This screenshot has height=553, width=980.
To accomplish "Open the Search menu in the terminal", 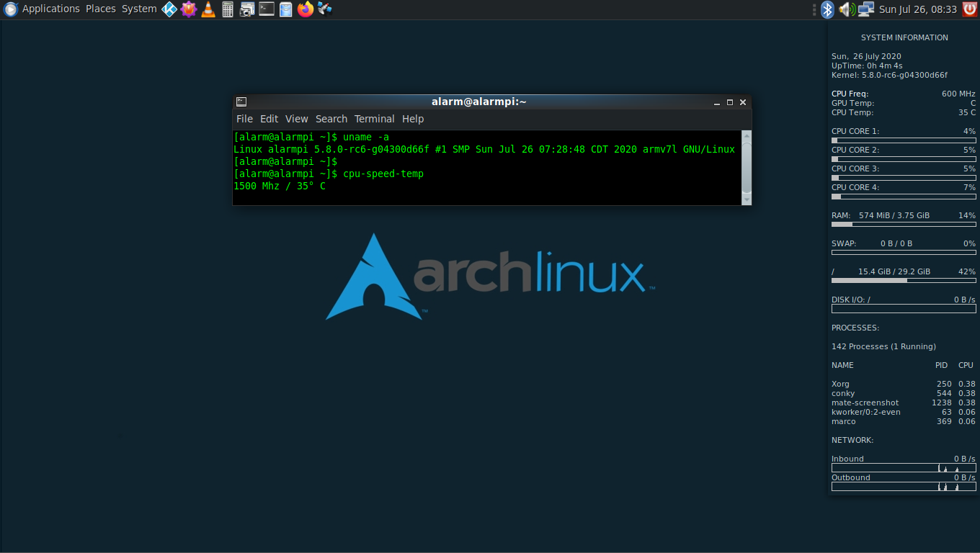I will point(331,119).
